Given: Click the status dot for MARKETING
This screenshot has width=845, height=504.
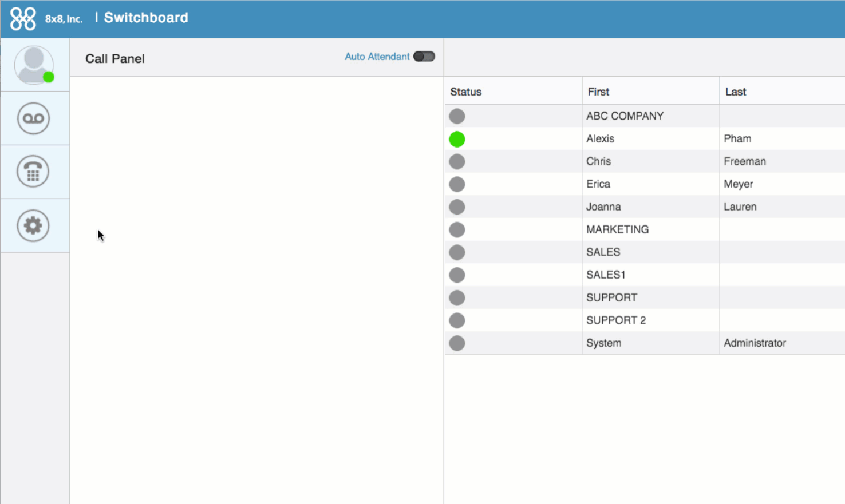Looking at the screenshot, I should tap(457, 230).
